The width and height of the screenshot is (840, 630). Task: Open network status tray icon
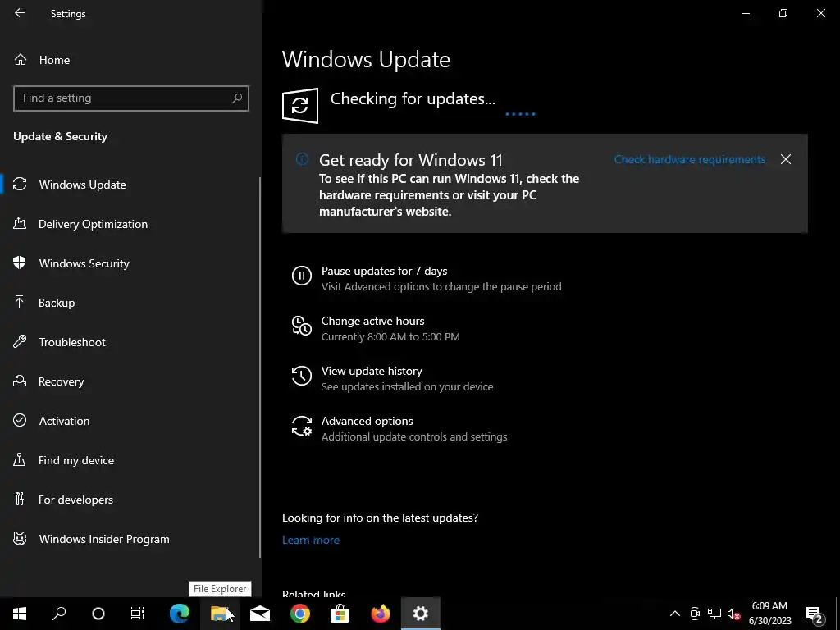click(714, 614)
